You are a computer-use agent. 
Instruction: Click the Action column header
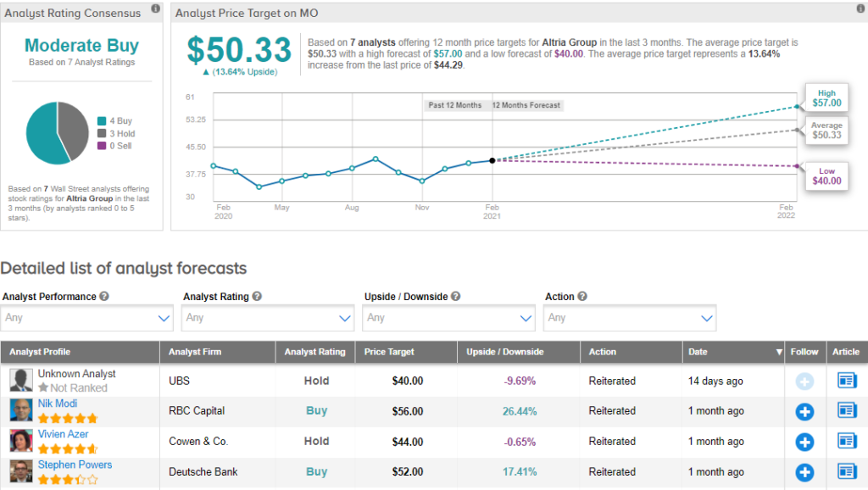tap(631, 352)
